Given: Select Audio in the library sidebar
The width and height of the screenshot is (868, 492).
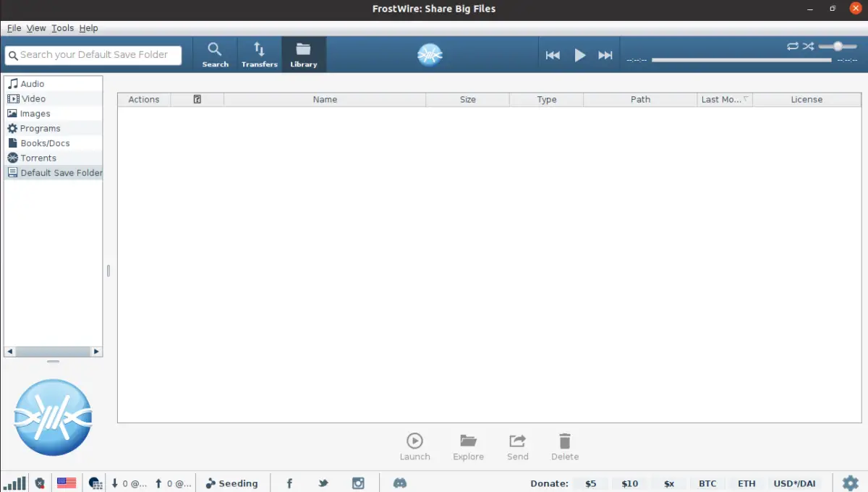Looking at the screenshot, I should pyautogui.click(x=54, y=84).
